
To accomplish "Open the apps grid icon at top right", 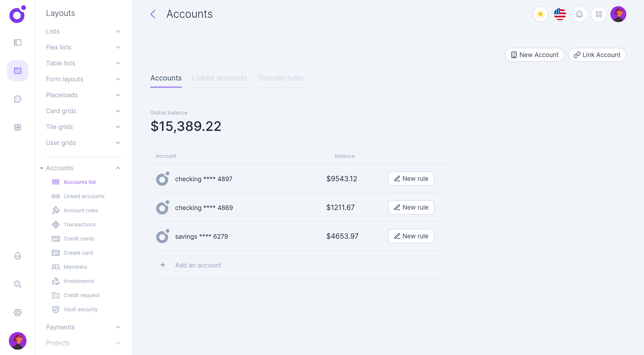I will 599,14.
